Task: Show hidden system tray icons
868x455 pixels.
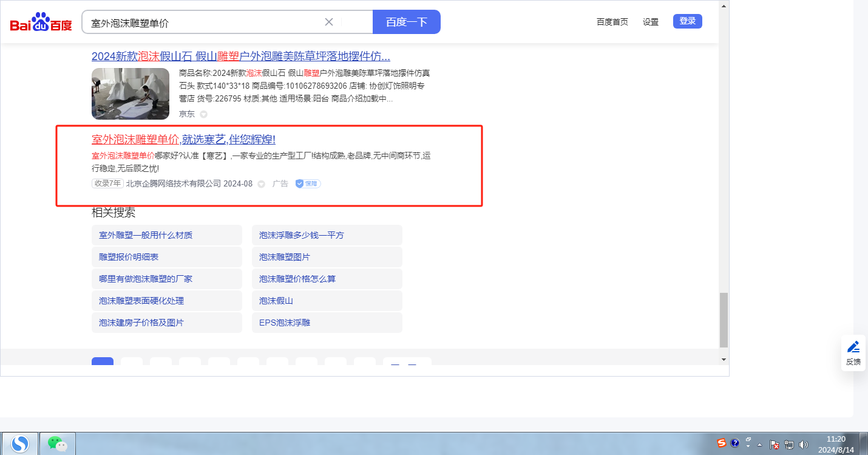Action: [759, 445]
